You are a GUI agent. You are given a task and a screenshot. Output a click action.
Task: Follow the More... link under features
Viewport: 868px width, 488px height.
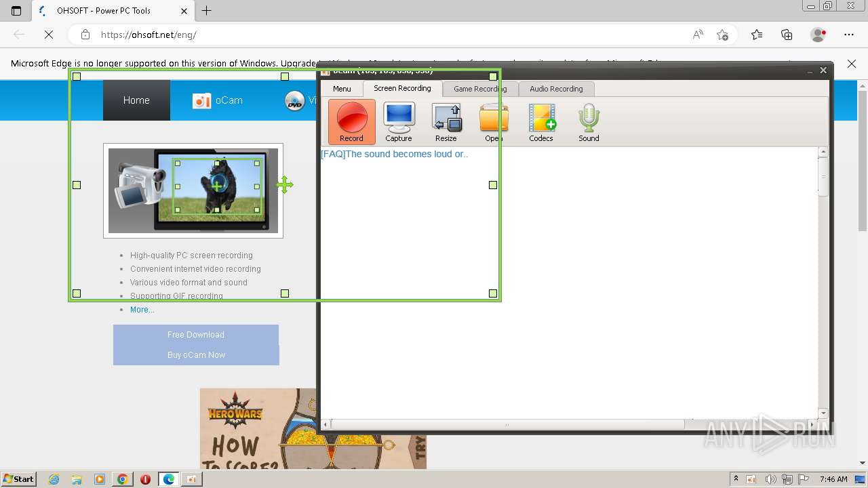point(142,310)
